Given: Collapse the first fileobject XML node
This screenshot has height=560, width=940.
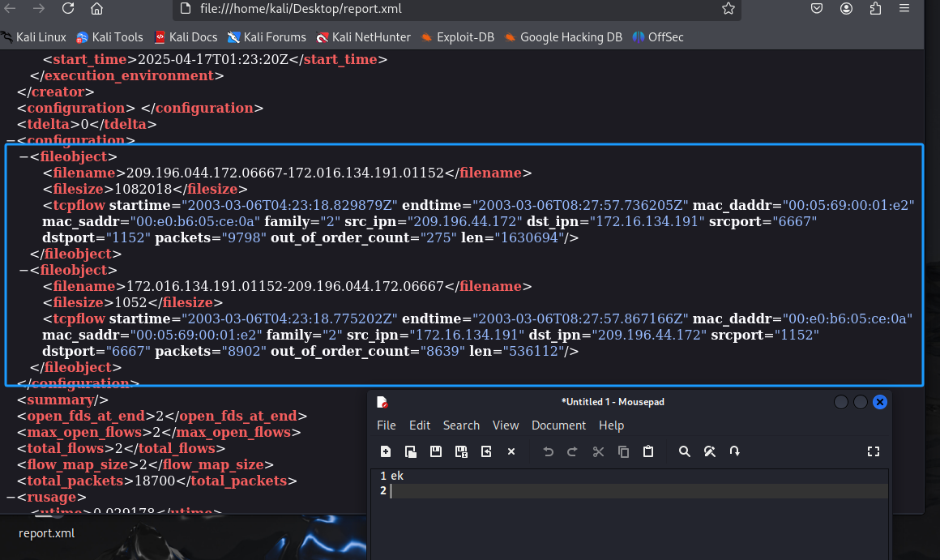Looking at the screenshot, I should pos(24,156).
